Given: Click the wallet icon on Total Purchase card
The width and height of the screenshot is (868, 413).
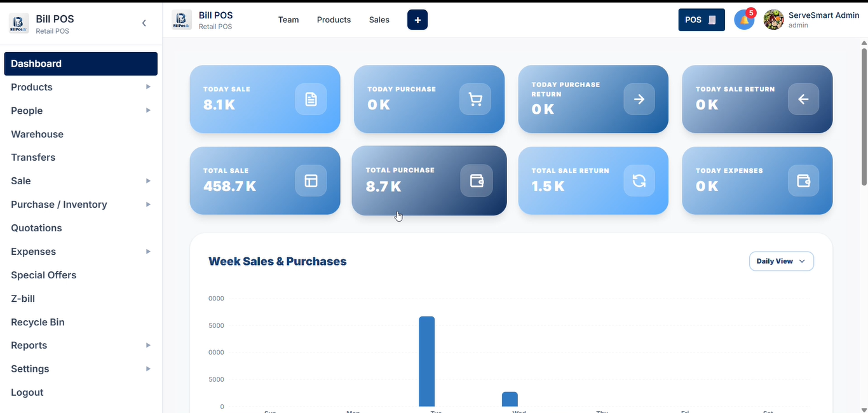Looking at the screenshot, I should coord(477,181).
